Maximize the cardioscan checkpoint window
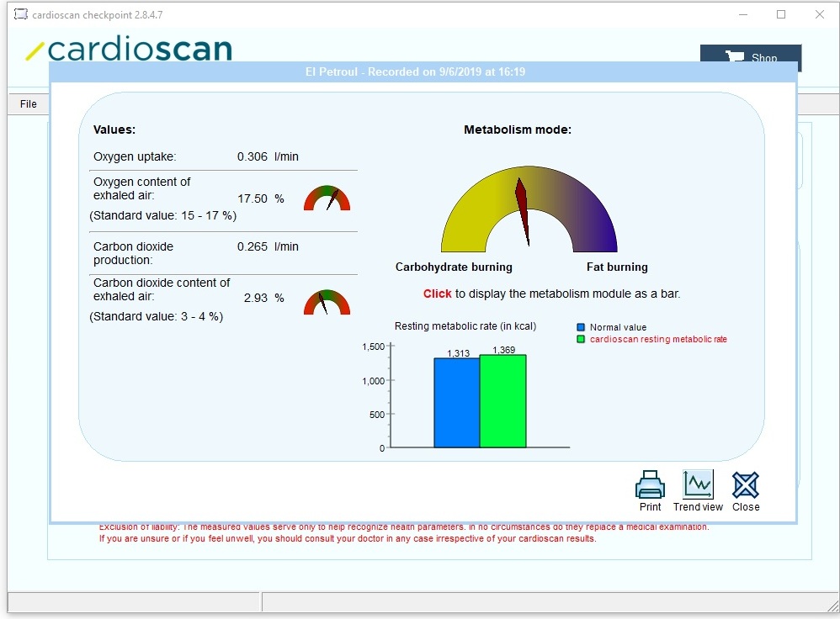Image resolution: width=840 pixels, height=619 pixels. pos(781,14)
